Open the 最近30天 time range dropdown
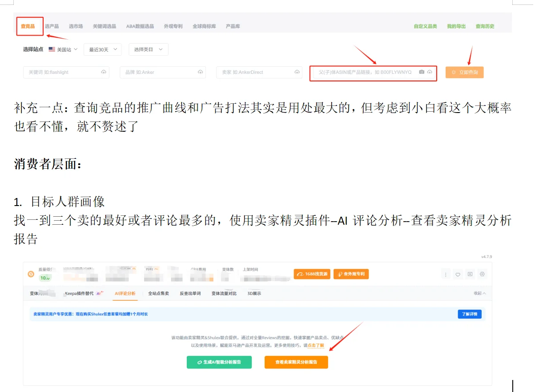This screenshot has width=547, height=392. point(102,49)
